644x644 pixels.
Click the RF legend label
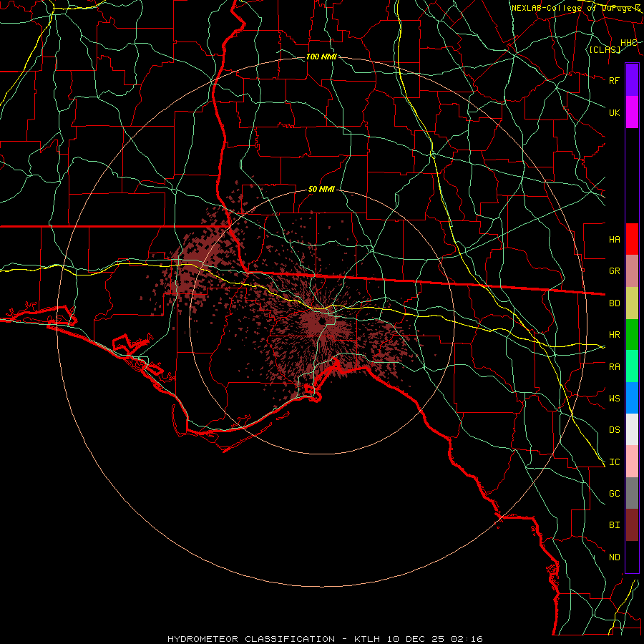[615, 80]
